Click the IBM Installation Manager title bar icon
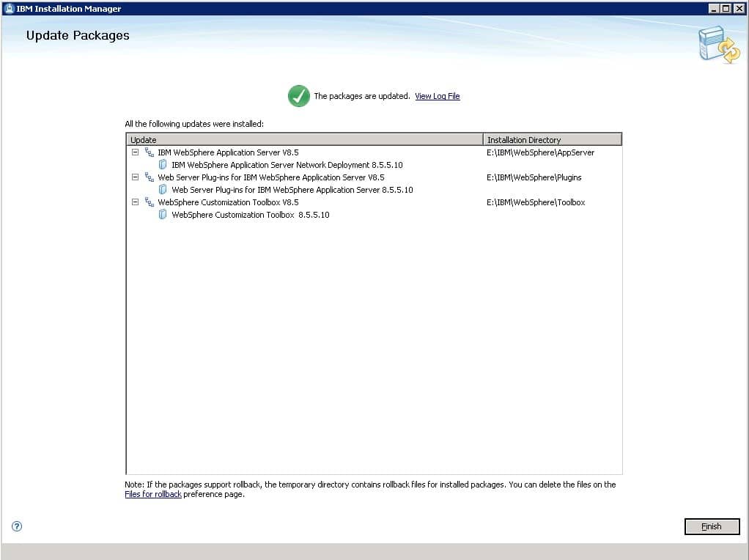The width and height of the screenshot is (749, 560). [9, 8]
